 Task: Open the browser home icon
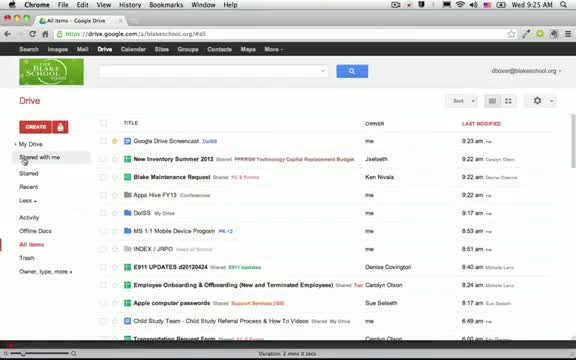pos(45,34)
